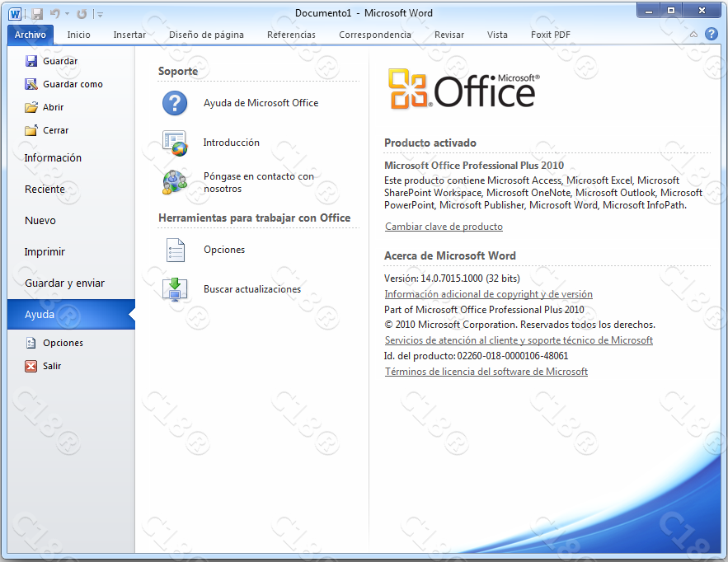Open Servicios de atención al cliente link

click(x=519, y=340)
